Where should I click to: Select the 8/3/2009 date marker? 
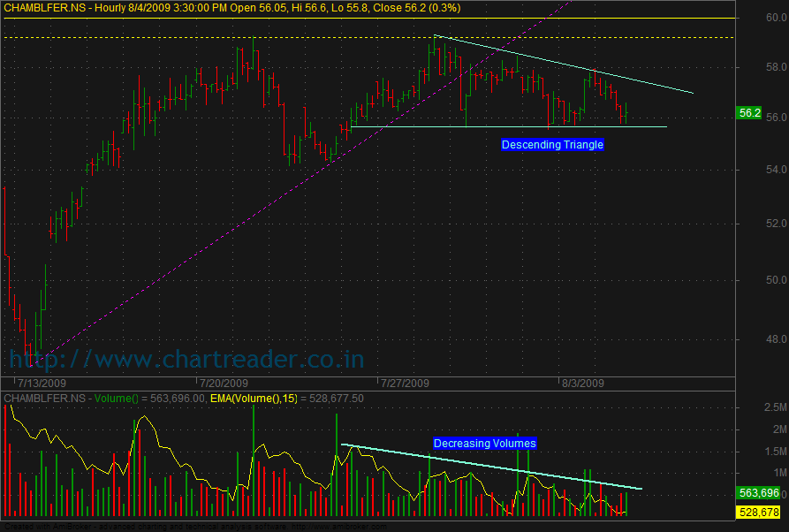pyautogui.click(x=584, y=383)
